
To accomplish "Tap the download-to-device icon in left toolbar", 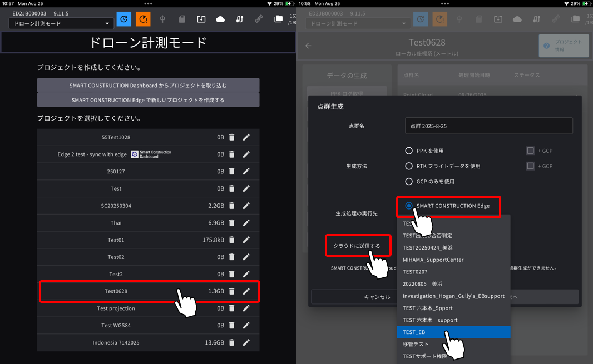I will tap(201, 19).
